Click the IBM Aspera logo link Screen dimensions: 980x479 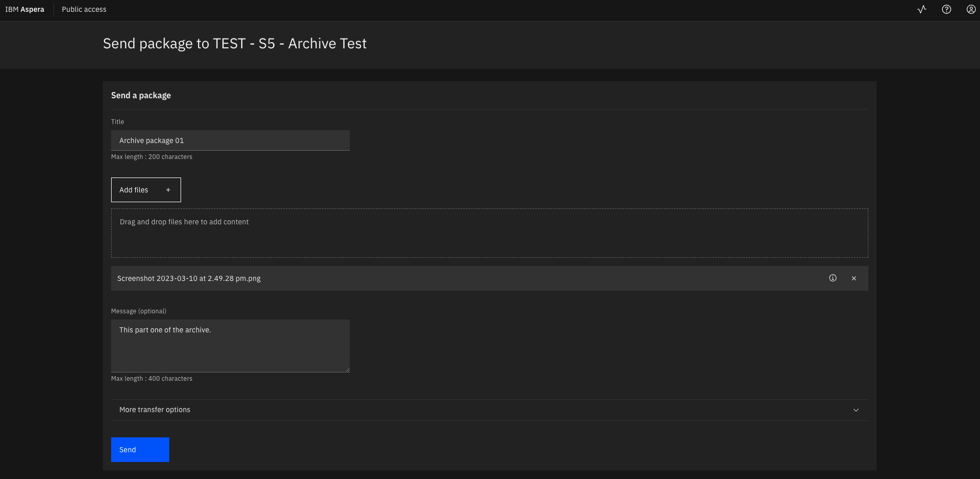(25, 9)
